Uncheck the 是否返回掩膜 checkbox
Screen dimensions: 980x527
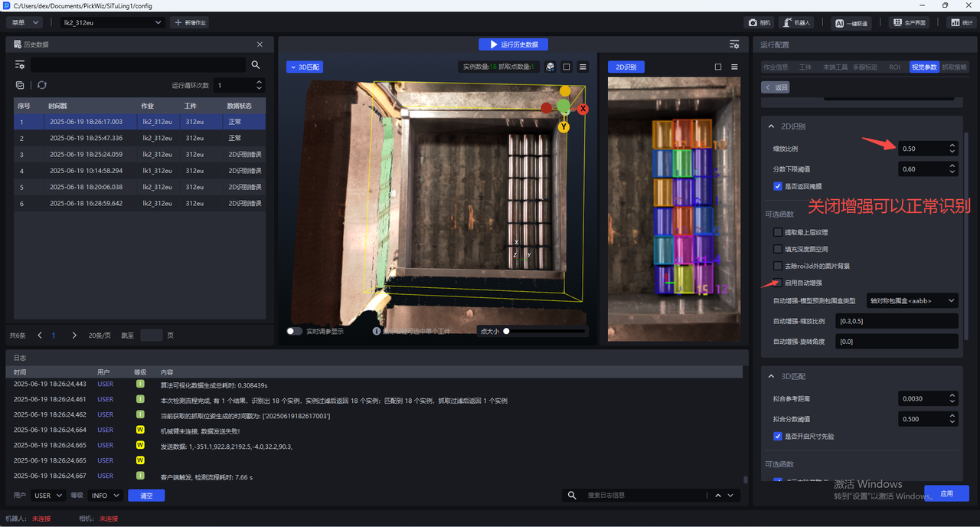point(778,186)
